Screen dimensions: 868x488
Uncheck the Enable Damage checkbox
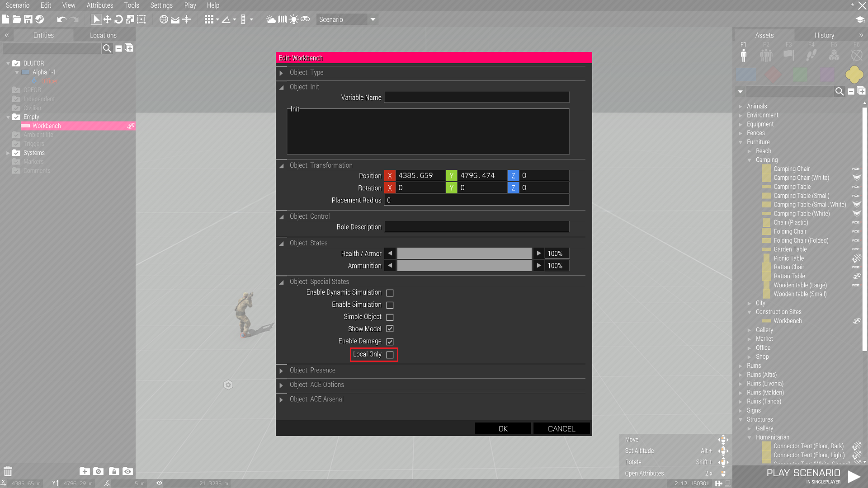pyautogui.click(x=390, y=342)
